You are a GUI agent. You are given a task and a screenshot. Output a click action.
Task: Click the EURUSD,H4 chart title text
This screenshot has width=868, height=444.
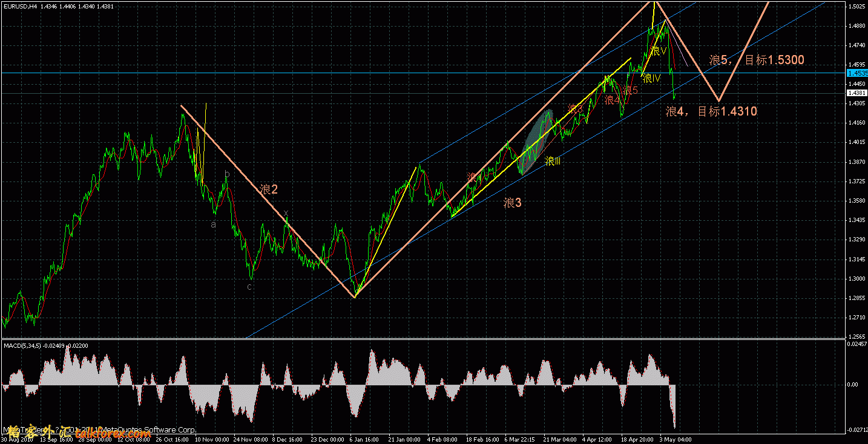click(19, 6)
